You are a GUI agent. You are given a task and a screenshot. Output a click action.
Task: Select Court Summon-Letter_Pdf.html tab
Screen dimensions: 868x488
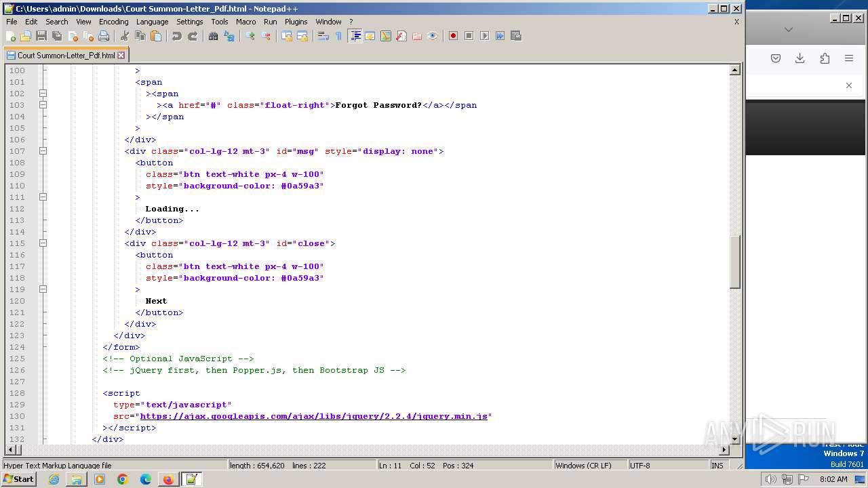66,56
